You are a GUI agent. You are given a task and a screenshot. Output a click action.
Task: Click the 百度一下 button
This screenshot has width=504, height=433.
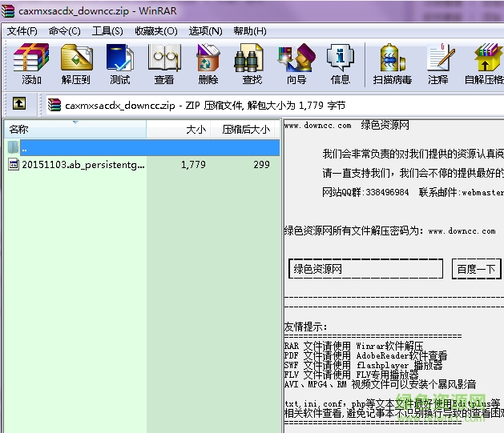(477, 269)
